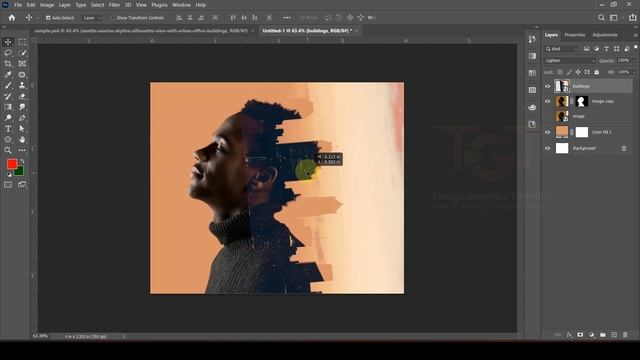This screenshot has width=640, height=360.
Task: Select the Gradient tool
Action: click(x=8, y=107)
